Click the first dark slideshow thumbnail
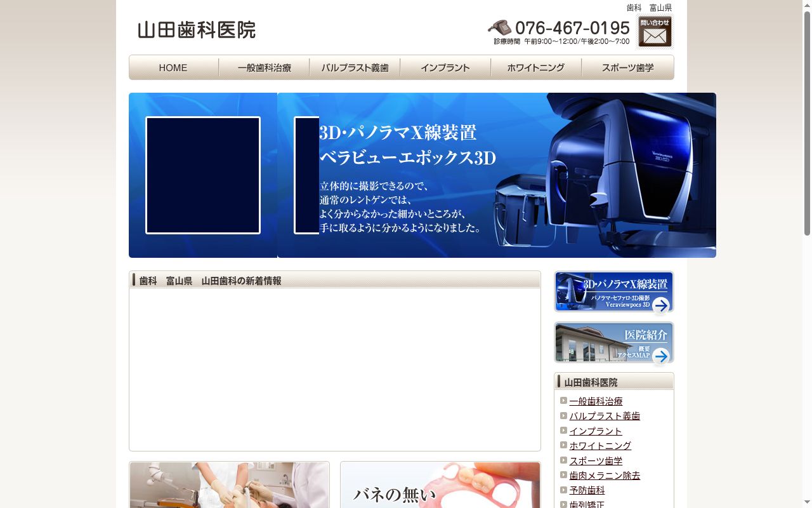The width and height of the screenshot is (812, 508). pos(203,175)
